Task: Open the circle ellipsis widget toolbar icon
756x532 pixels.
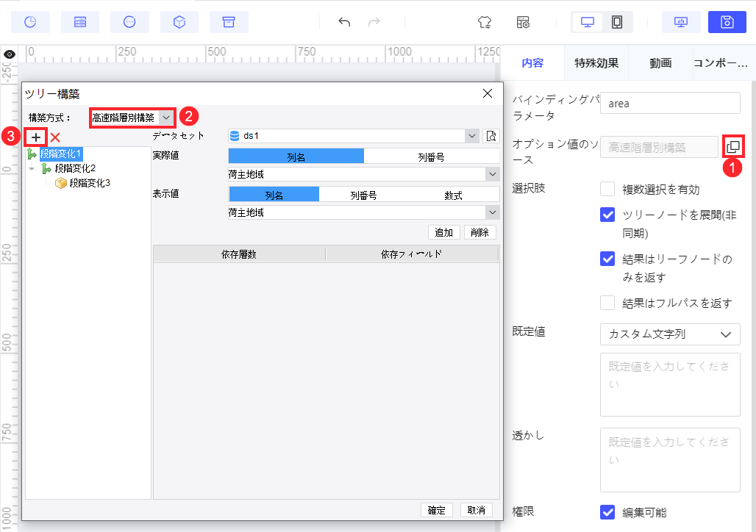Action: point(129,22)
